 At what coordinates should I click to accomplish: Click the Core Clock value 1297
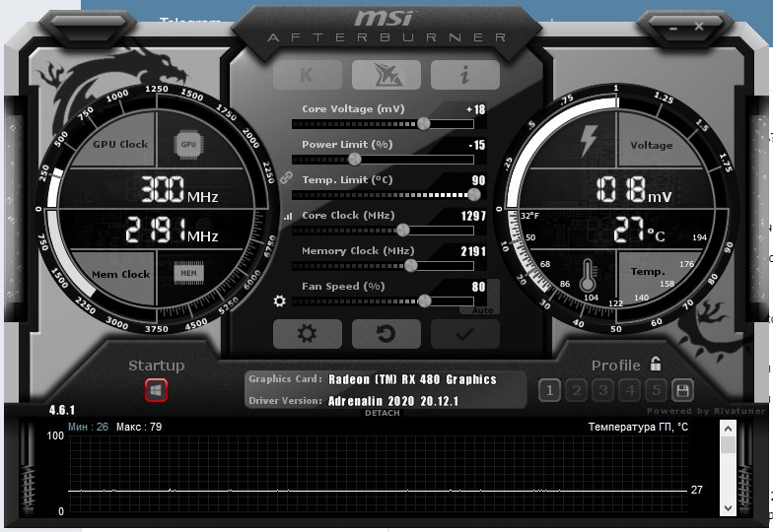click(473, 216)
